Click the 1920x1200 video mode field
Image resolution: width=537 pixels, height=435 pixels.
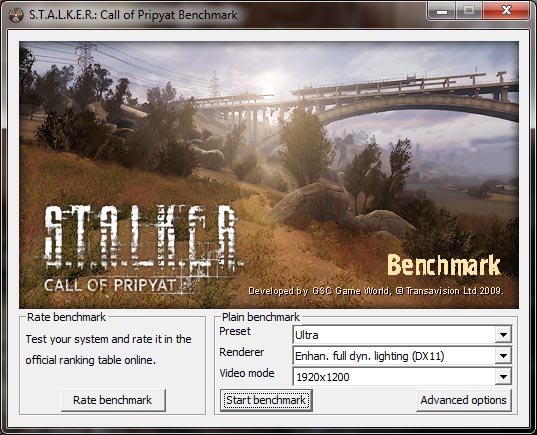coord(402,377)
